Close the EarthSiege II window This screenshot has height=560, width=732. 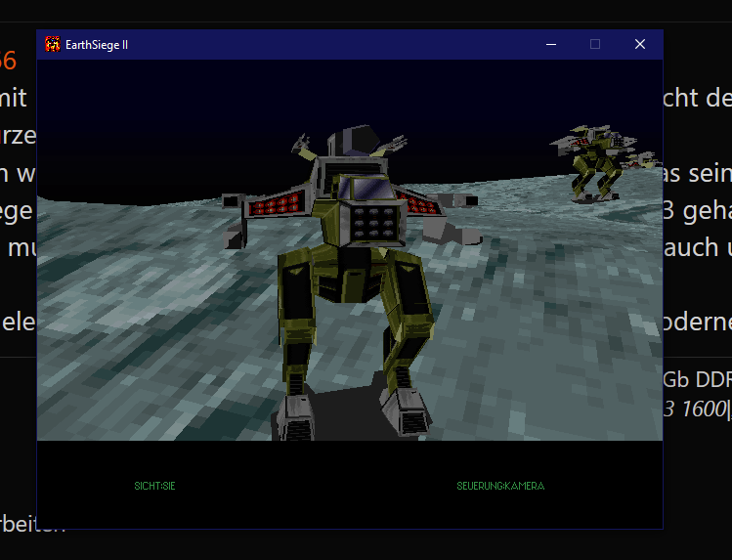click(640, 44)
